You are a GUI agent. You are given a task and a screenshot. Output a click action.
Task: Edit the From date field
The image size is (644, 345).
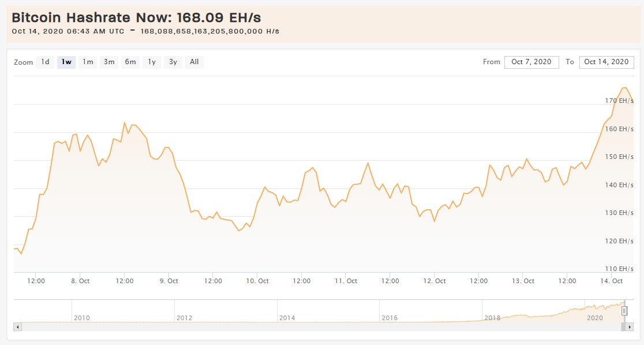coord(531,62)
